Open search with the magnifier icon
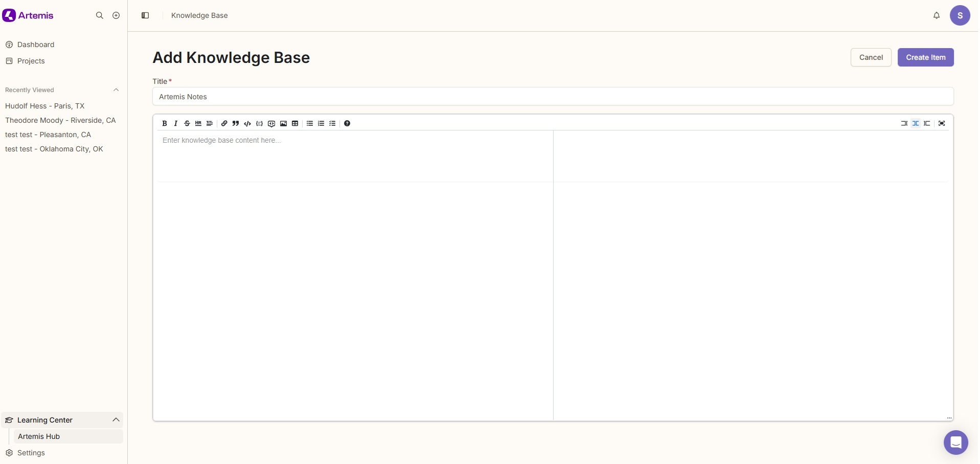 (100, 15)
